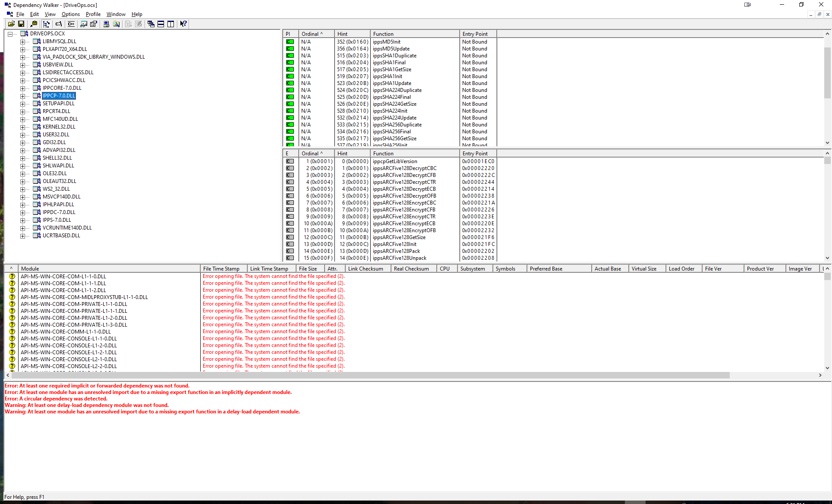Click the module list horizontal scrollbar thumb

click(371, 375)
